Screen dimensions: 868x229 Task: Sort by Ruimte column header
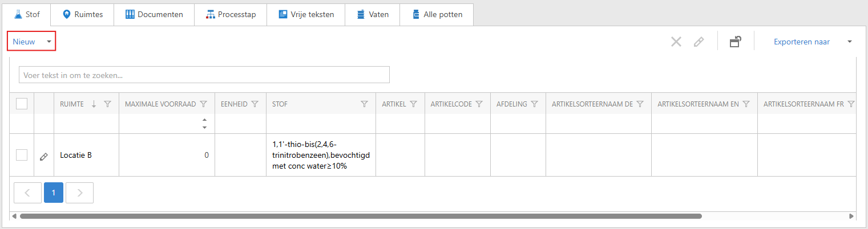72,104
